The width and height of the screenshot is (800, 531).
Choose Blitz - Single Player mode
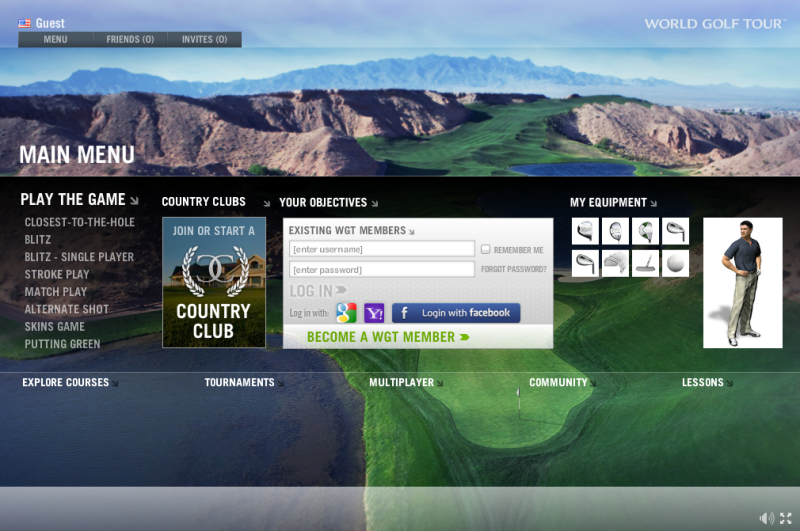[x=79, y=257]
